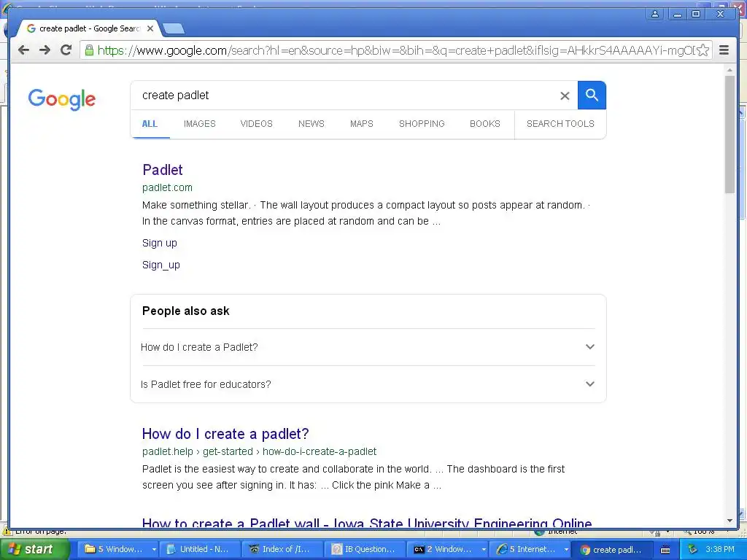Click the padlet.com green URL
Image resolution: width=747 pixels, height=560 pixels.
167,187
